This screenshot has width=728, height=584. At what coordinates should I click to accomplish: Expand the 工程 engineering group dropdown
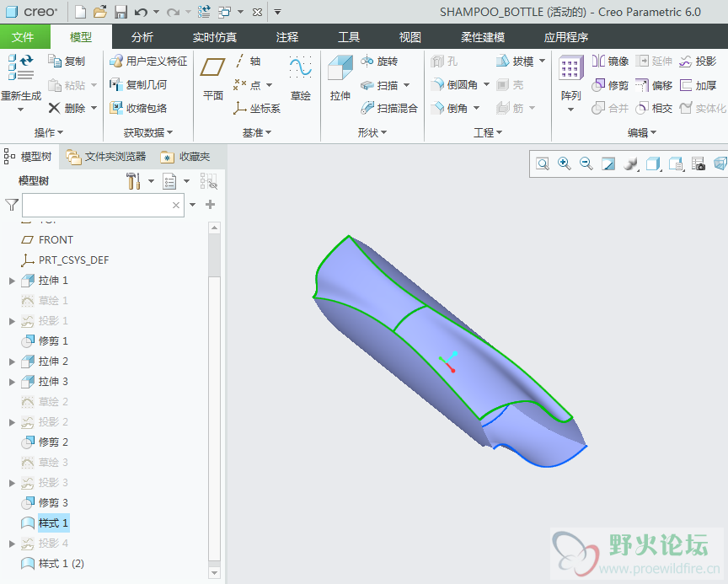488,133
